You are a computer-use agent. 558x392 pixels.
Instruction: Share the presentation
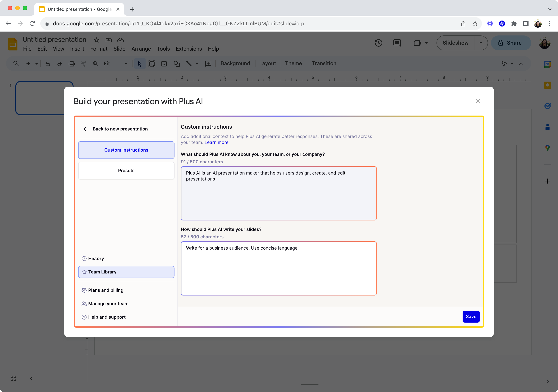pyautogui.click(x=511, y=43)
